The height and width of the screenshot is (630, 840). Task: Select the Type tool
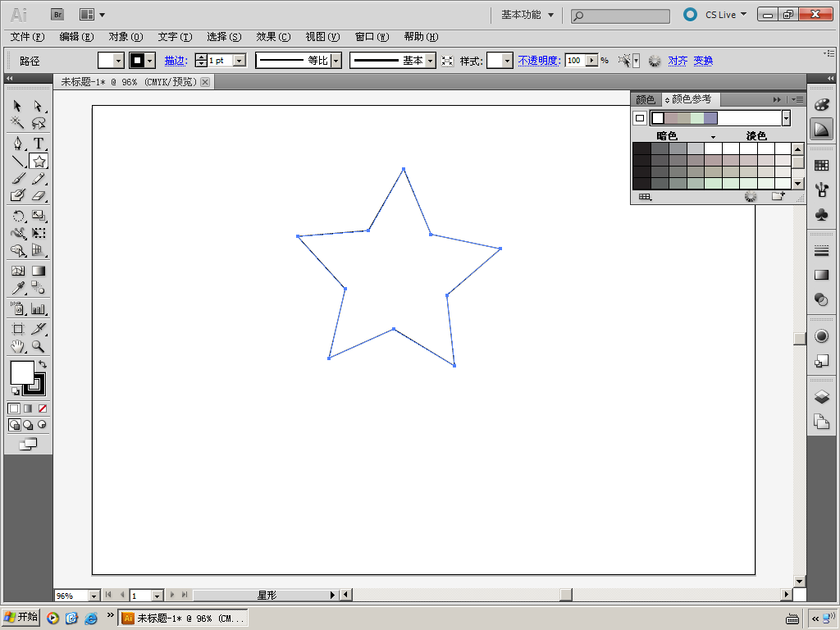pyautogui.click(x=38, y=143)
